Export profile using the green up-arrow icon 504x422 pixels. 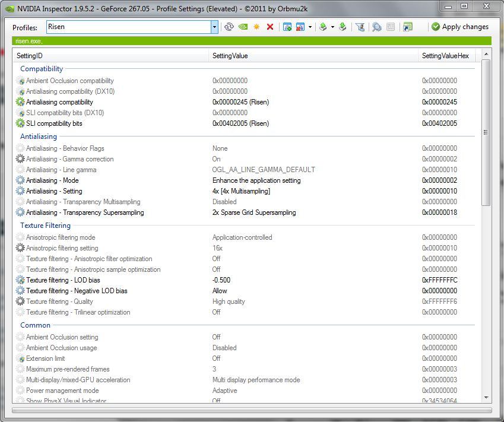(324, 27)
